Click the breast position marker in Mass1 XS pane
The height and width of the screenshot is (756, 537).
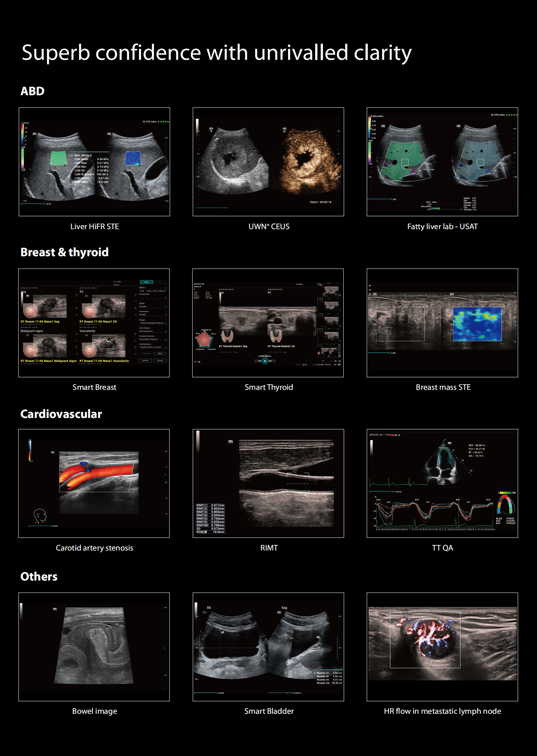[x=90, y=311]
